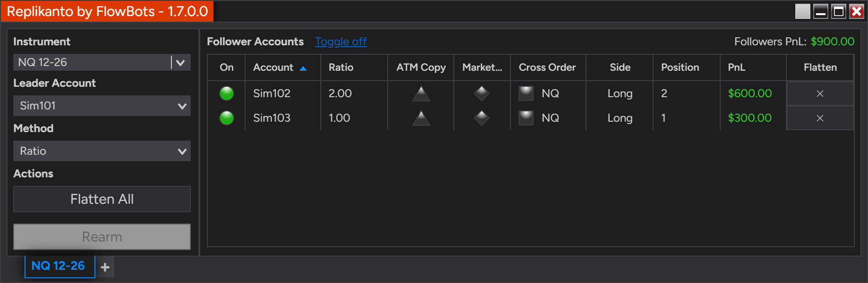This screenshot has height=283, width=868.
Task: Click the $300.00 PnL value
Action: click(750, 118)
